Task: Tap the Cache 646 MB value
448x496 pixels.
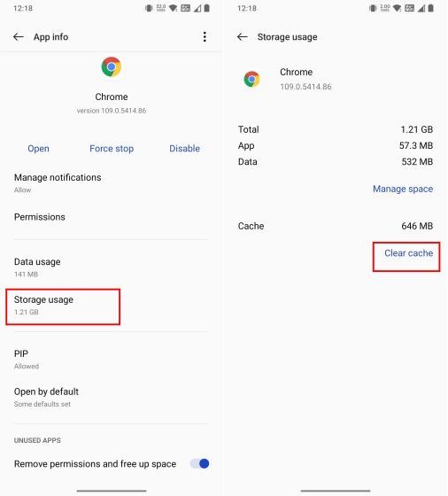Action: tap(417, 226)
